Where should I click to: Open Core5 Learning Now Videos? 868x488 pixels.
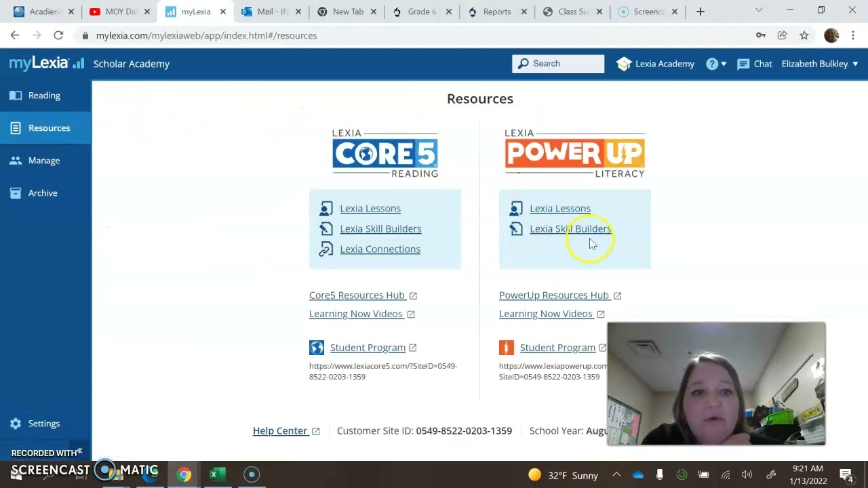tap(361, 314)
